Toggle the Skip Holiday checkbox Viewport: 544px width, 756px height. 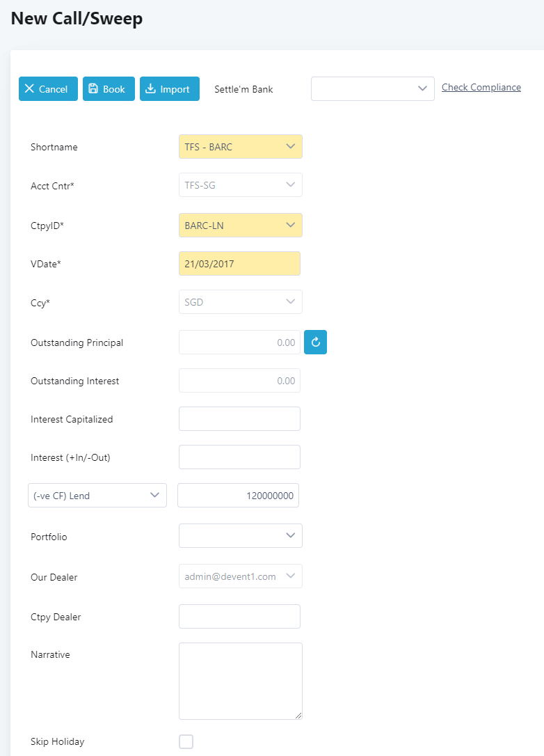coord(186,741)
